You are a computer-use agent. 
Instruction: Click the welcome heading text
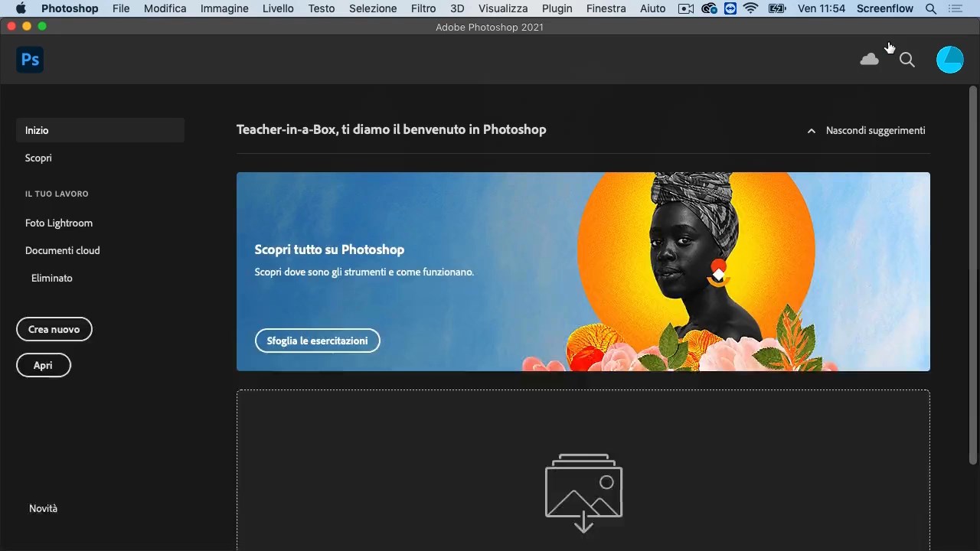(391, 130)
